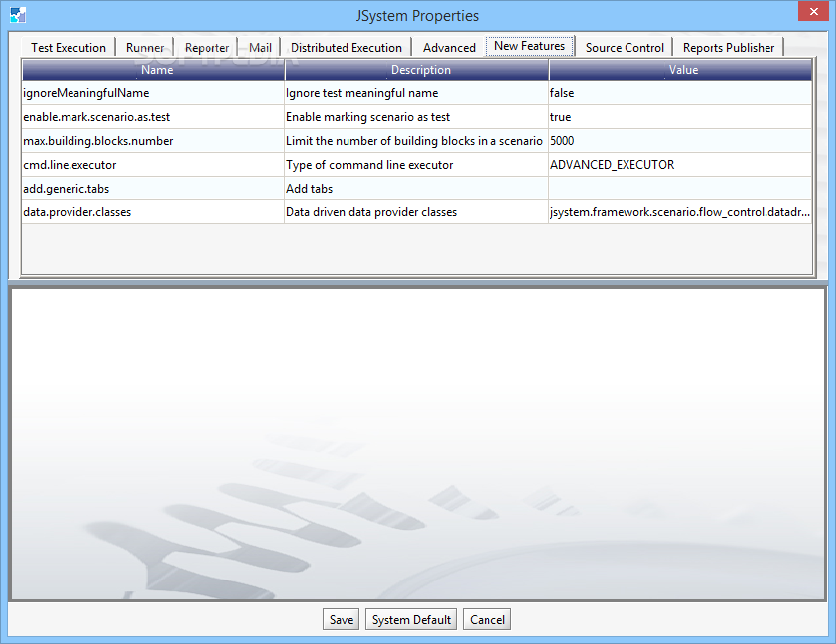Image resolution: width=836 pixels, height=644 pixels.
Task: Change the ADVANCED_EXECUTOR value
Action: [x=681, y=165]
